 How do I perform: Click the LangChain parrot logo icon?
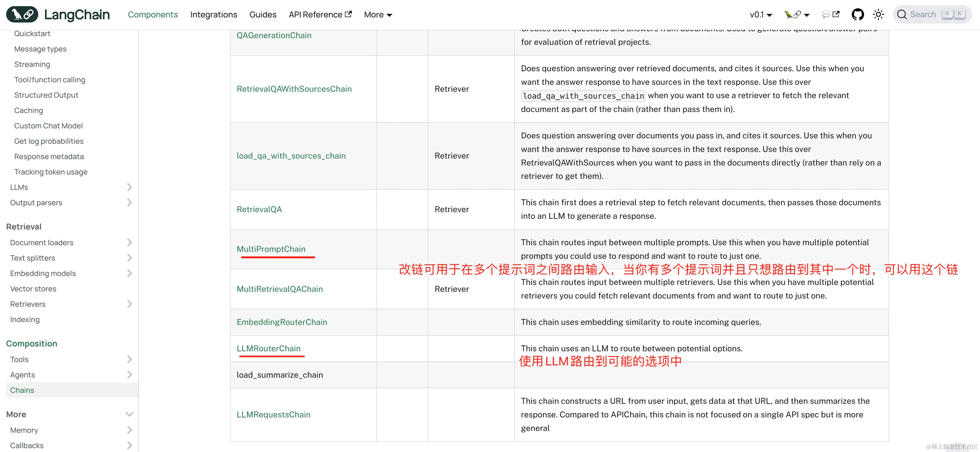[22, 15]
